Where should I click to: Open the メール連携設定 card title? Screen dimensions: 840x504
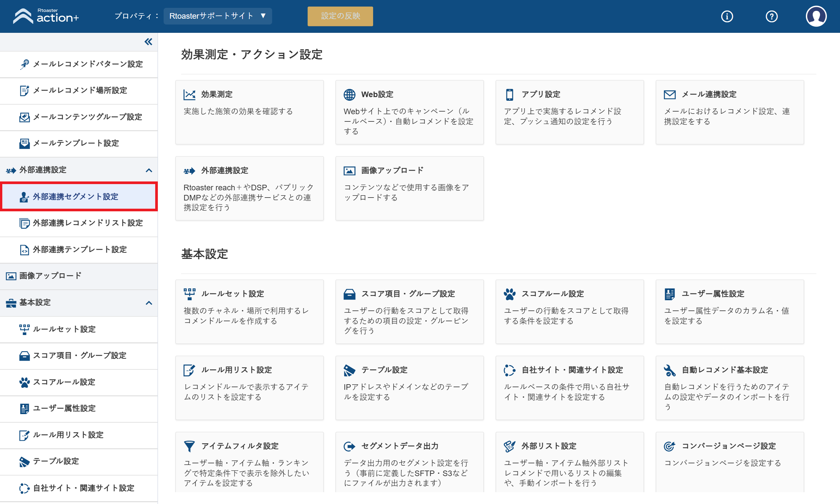click(x=709, y=94)
